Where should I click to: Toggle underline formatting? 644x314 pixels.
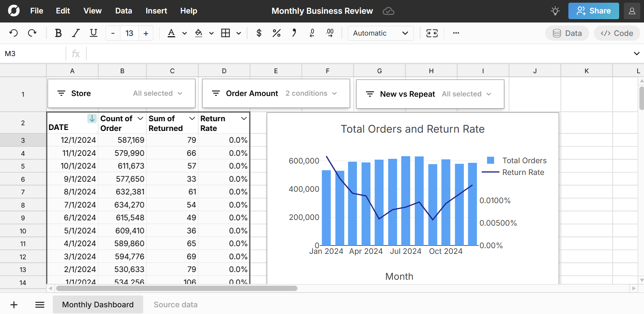point(93,33)
